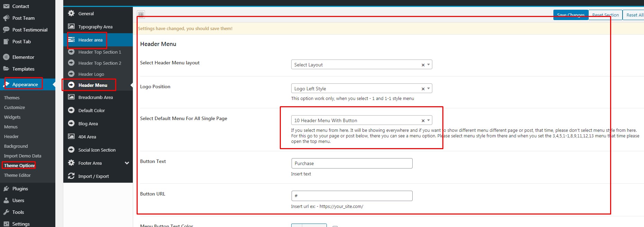Open Background under Appearance

(x=16, y=146)
